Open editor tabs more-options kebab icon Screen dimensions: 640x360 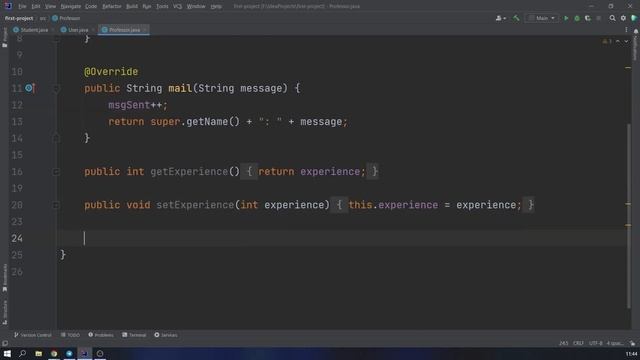click(x=626, y=30)
